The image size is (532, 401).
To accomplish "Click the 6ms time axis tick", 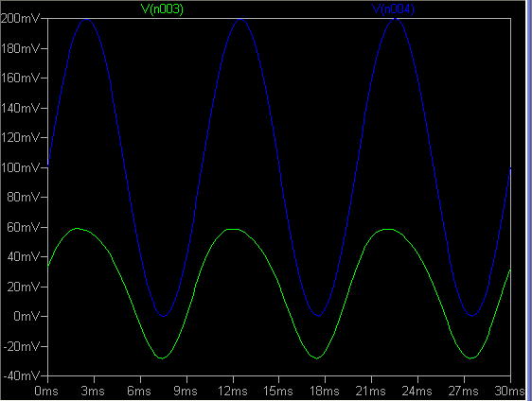I will (x=140, y=378).
